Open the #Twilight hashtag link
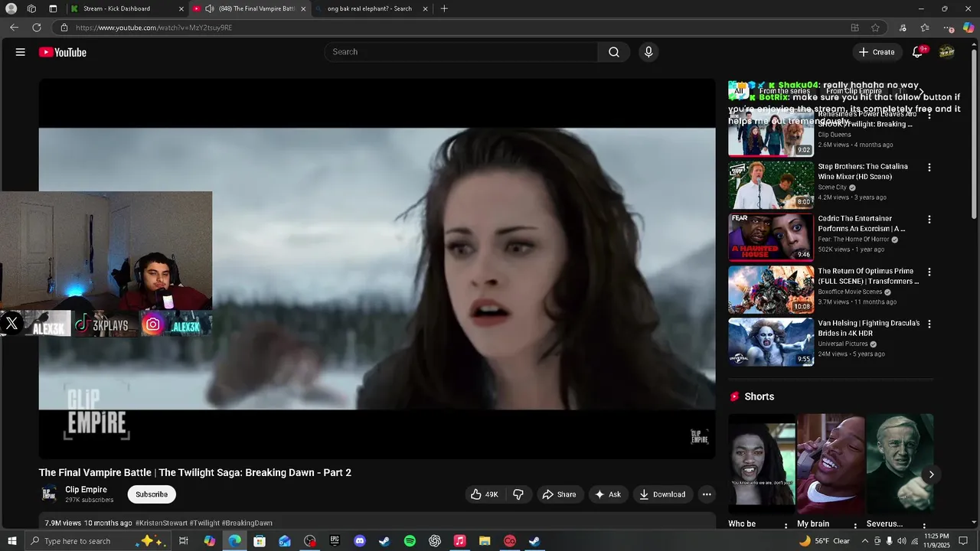Image resolution: width=980 pixels, height=551 pixels. pos(204,523)
